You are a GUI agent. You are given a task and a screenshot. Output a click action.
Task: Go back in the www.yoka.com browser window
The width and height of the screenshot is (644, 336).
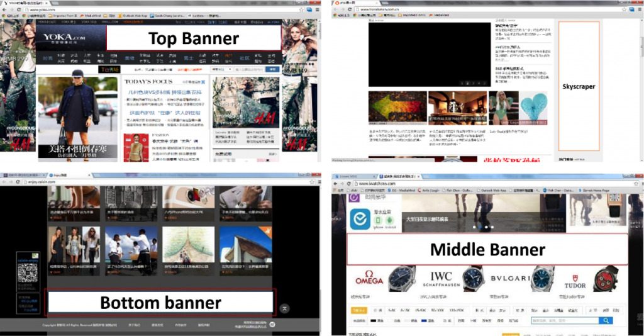pos(3,9)
